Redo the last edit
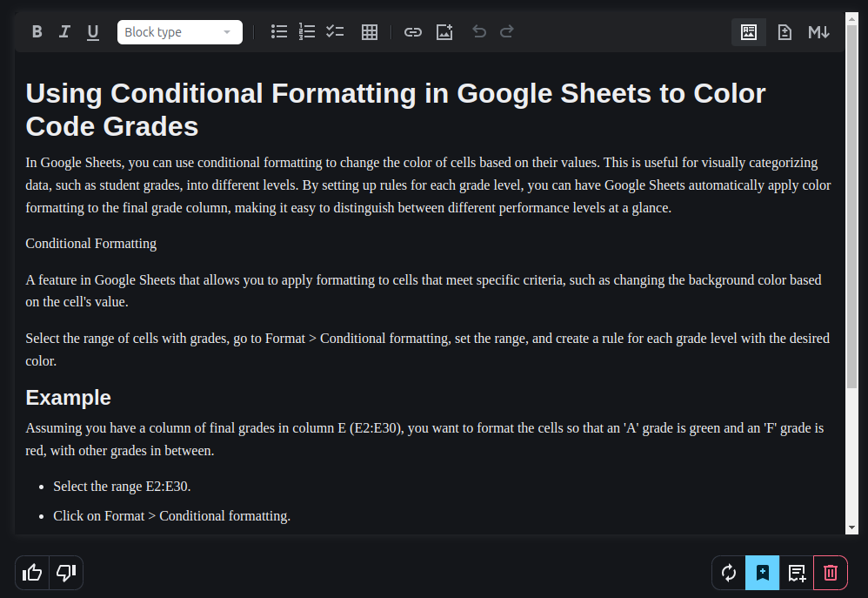868x598 pixels. coord(506,31)
